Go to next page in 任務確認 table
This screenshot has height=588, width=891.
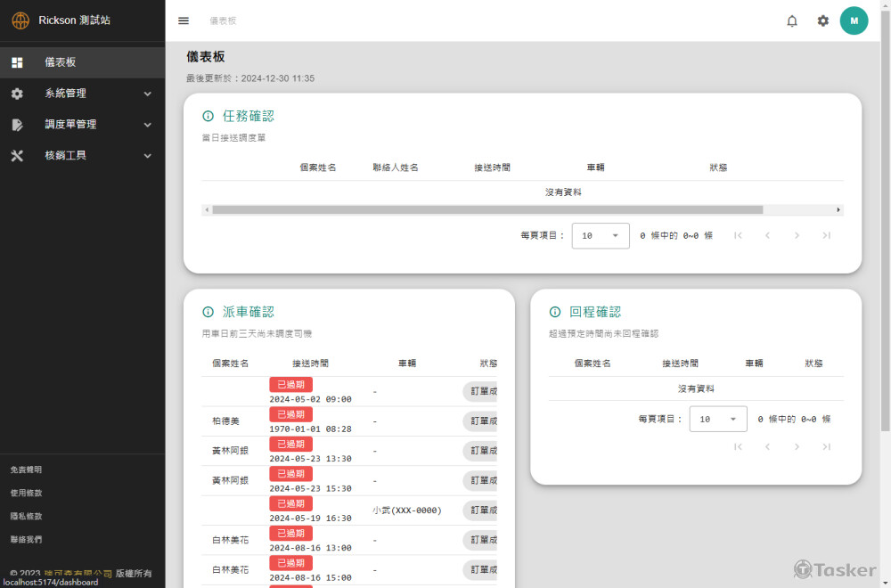click(797, 235)
